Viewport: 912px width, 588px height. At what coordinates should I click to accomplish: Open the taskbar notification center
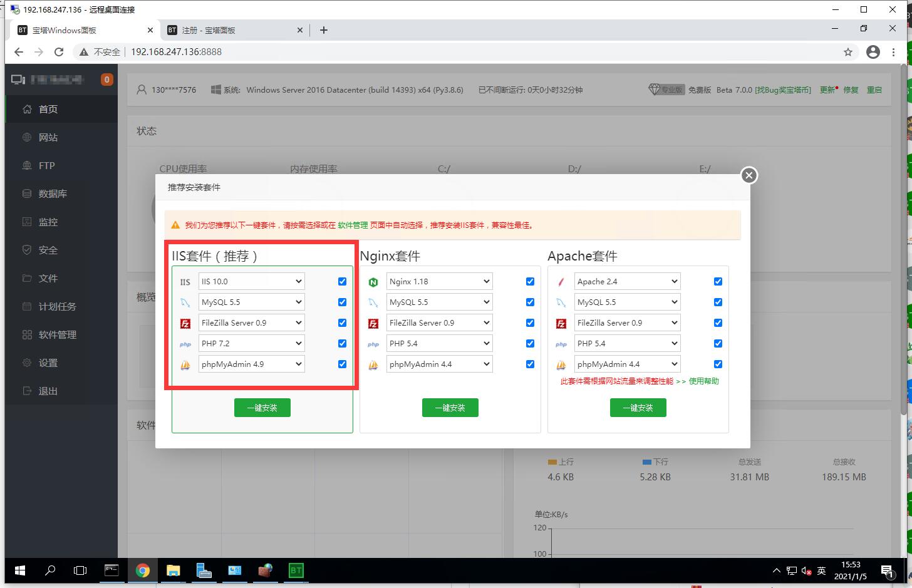pos(887,570)
